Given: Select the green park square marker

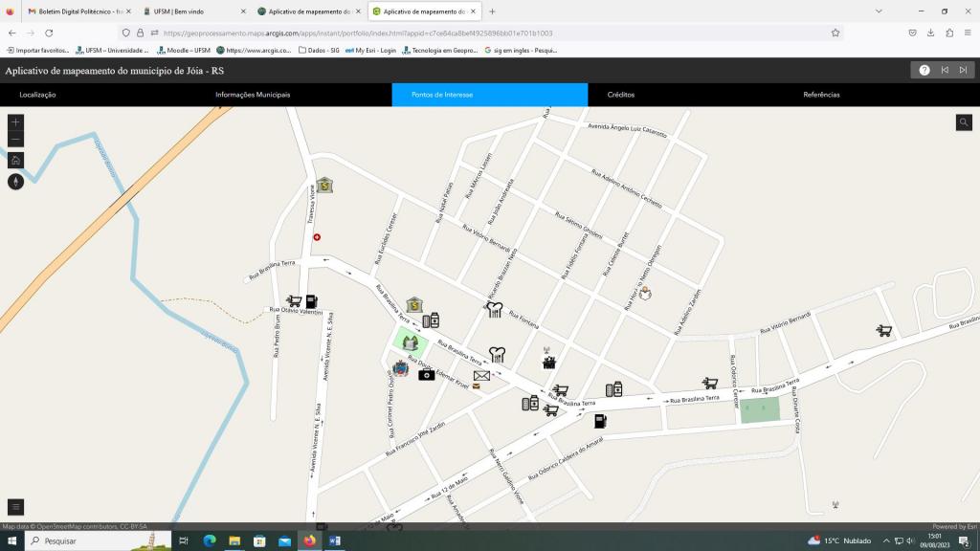Looking at the screenshot, I should pos(411,342).
